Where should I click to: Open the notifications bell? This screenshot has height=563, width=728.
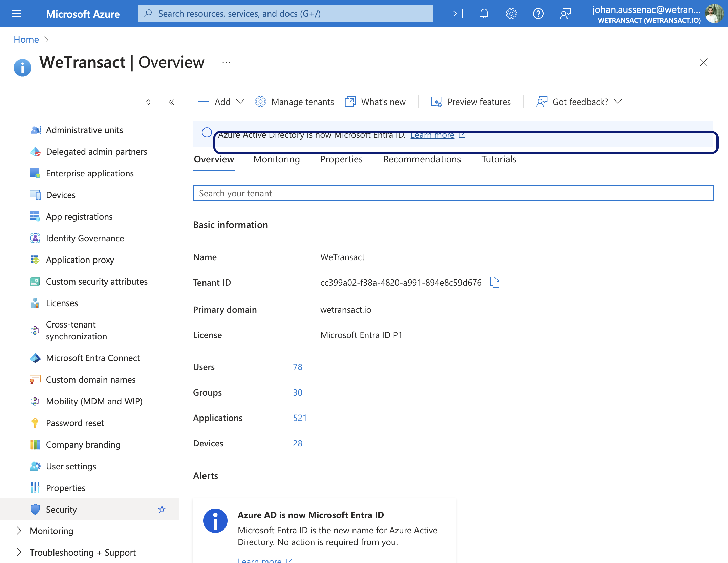484,14
